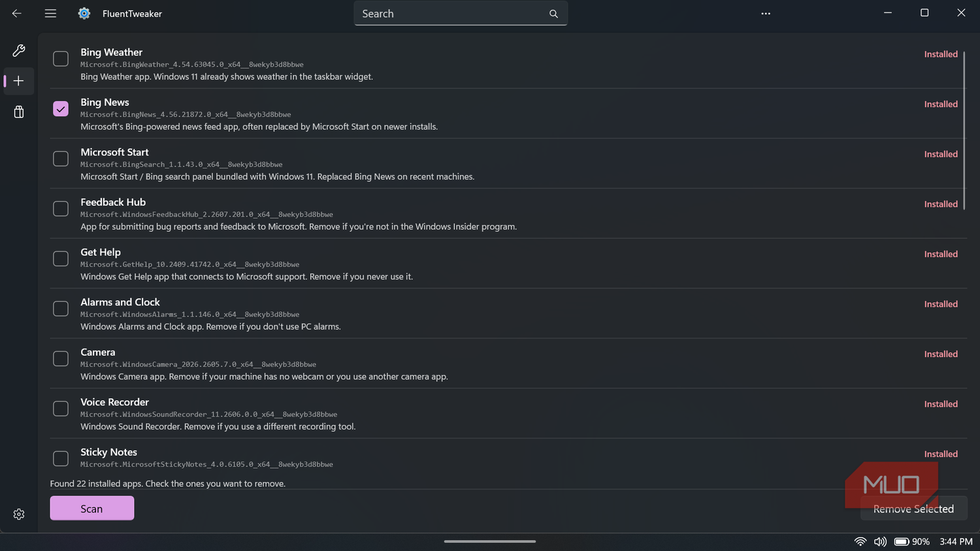Select the plus sidebar page
The image size is (980, 551).
(x=19, y=81)
